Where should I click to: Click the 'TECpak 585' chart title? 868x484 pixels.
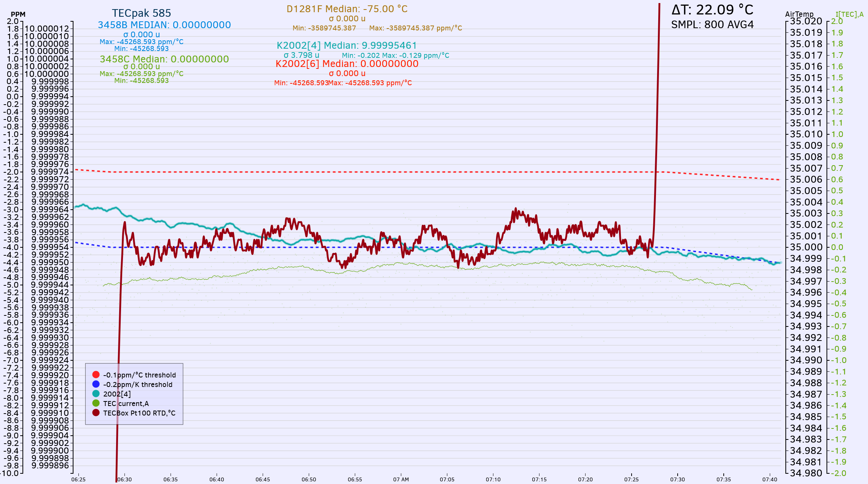(x=142, y=13)
